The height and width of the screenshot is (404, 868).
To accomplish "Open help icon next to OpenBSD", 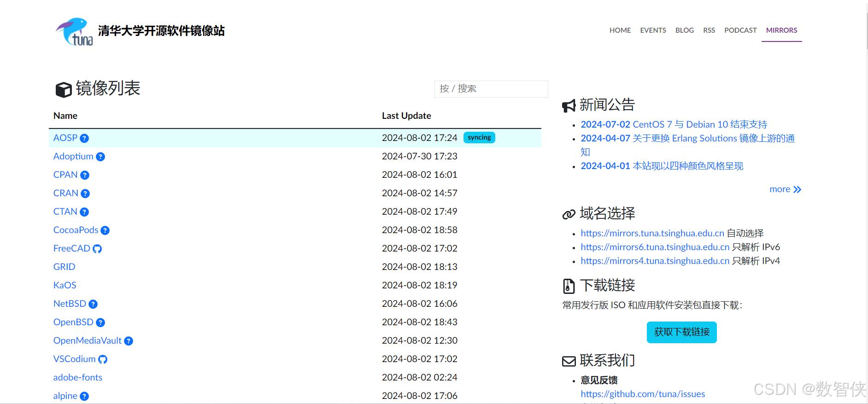I will (100, 322).
